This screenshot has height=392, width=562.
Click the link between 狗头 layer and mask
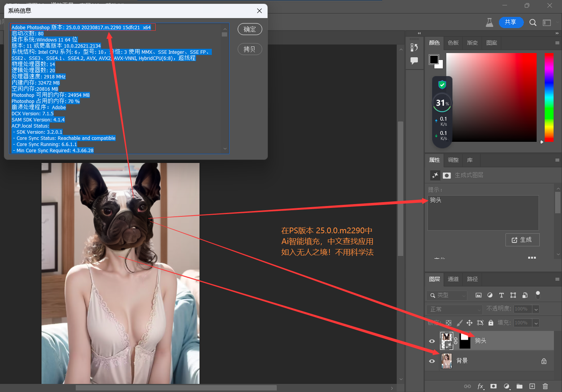pos(456,341)
